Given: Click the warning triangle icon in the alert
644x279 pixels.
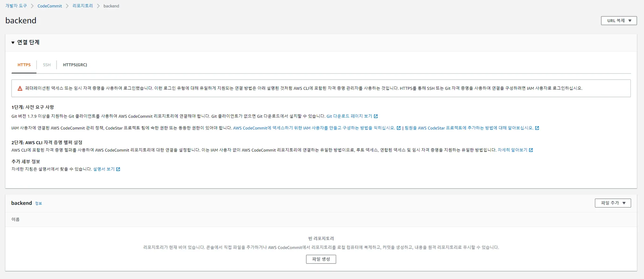Looking at the screenshot, I should tap(20, 88).
